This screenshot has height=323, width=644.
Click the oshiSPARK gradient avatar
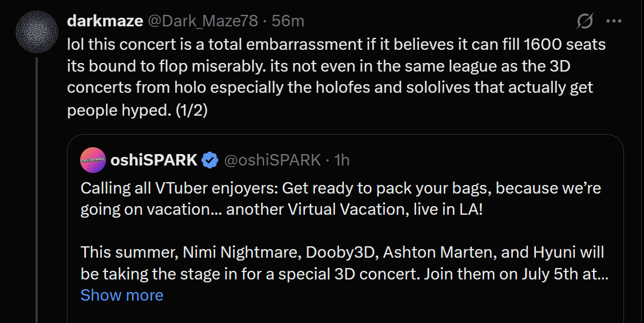pyautogui.click(x=93, y=160)
